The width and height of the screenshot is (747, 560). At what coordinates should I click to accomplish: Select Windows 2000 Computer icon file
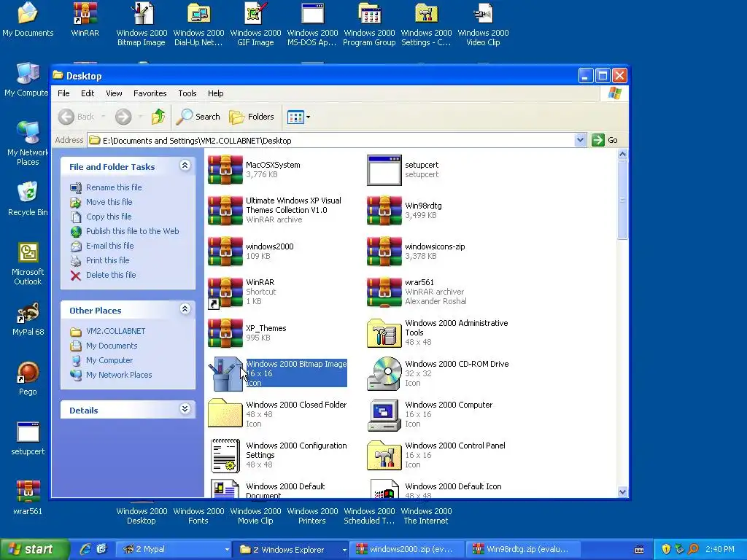click(384, 414)
